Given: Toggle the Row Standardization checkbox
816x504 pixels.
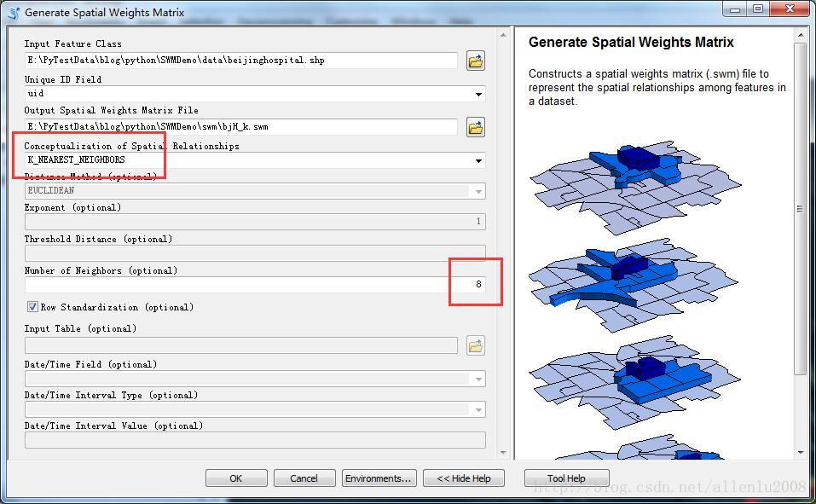Looking at the screenshot, I should pos(32,307).
